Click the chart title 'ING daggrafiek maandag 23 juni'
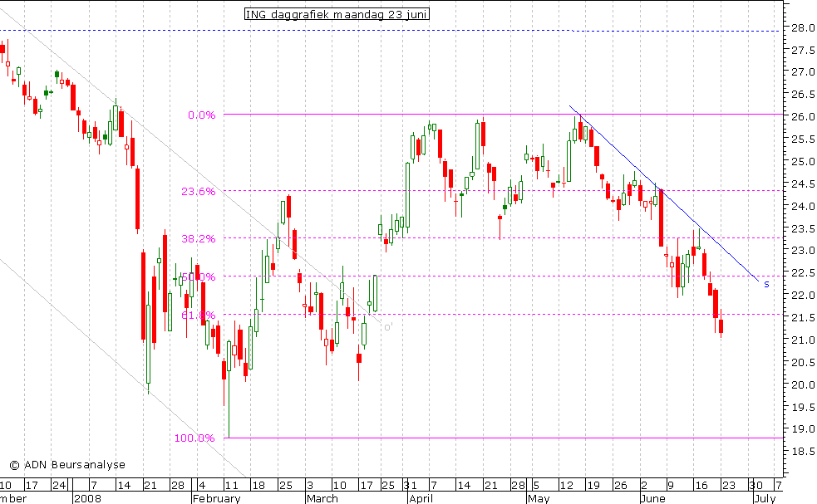817x504 pixels. pyautogui.click(x=337, y=14)
